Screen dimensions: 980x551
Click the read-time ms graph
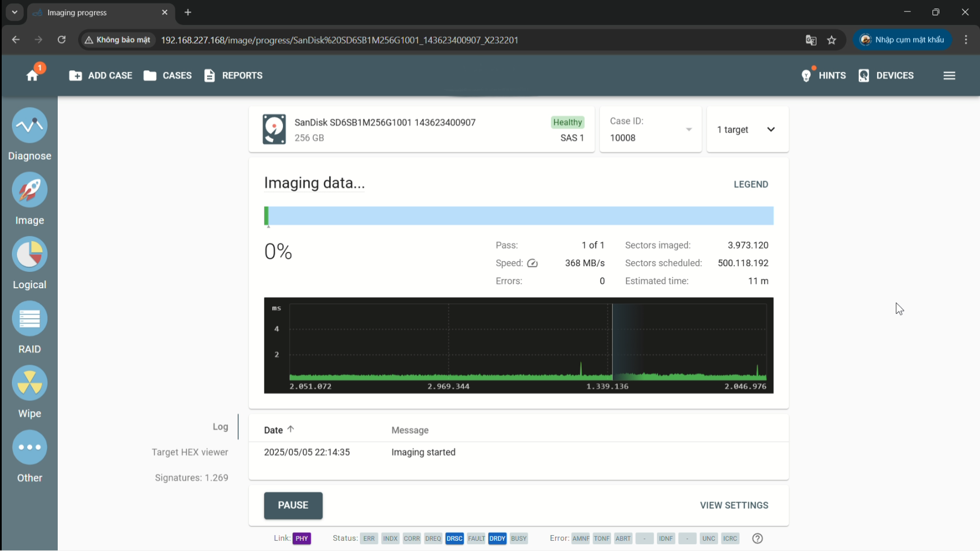(x=519, y=345)
